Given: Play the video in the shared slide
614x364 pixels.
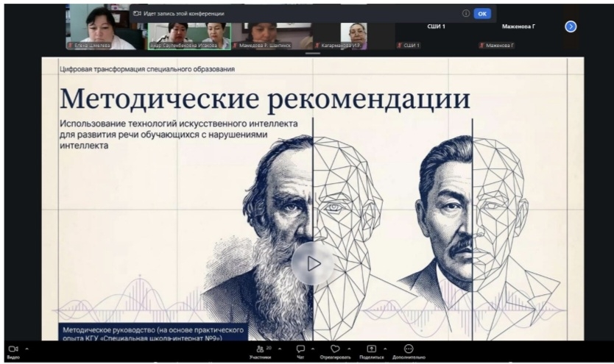Looking at the screenshot, I should pyautogui.click(x=314, y=263).
